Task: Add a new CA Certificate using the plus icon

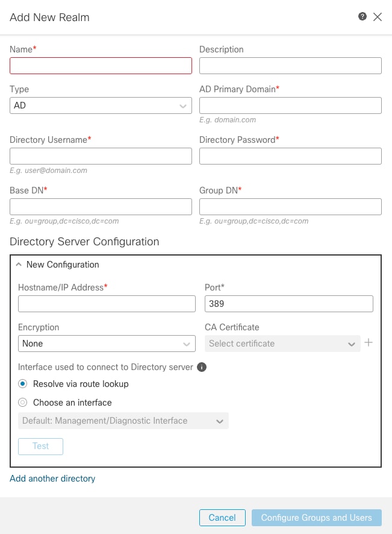Action: pyautogui.click(x=368, y=342)
